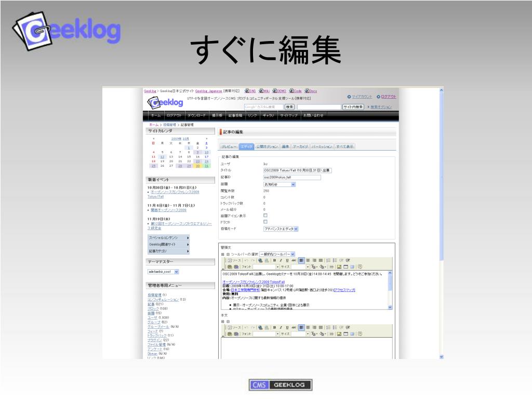Toggle Italic in the 冒頭文 editor toolbar
This screenshot has width=532, height=399.
pyautogui.click(x=281, y=260)
